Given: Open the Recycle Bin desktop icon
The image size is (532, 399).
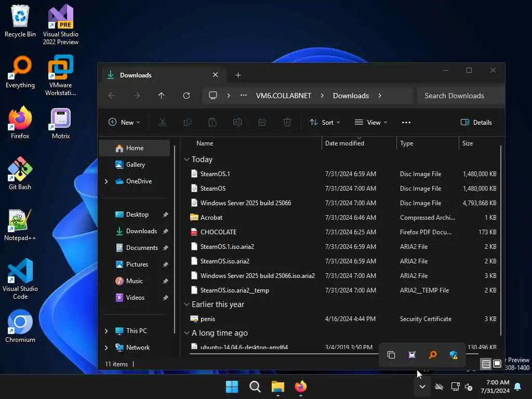Looking at the screenshot, I should (20, 21).
